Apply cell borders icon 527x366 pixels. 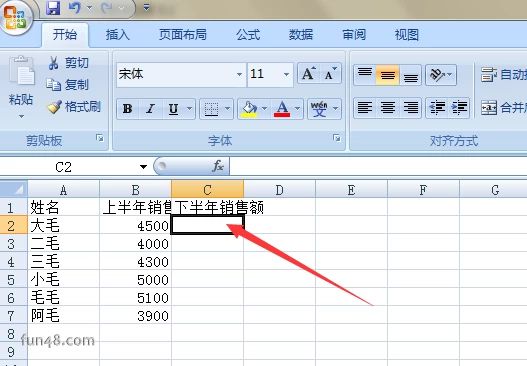(211, 109)
